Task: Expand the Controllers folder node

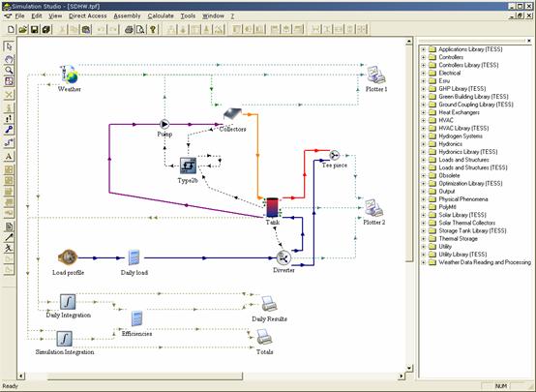Action: pos(423,57)
